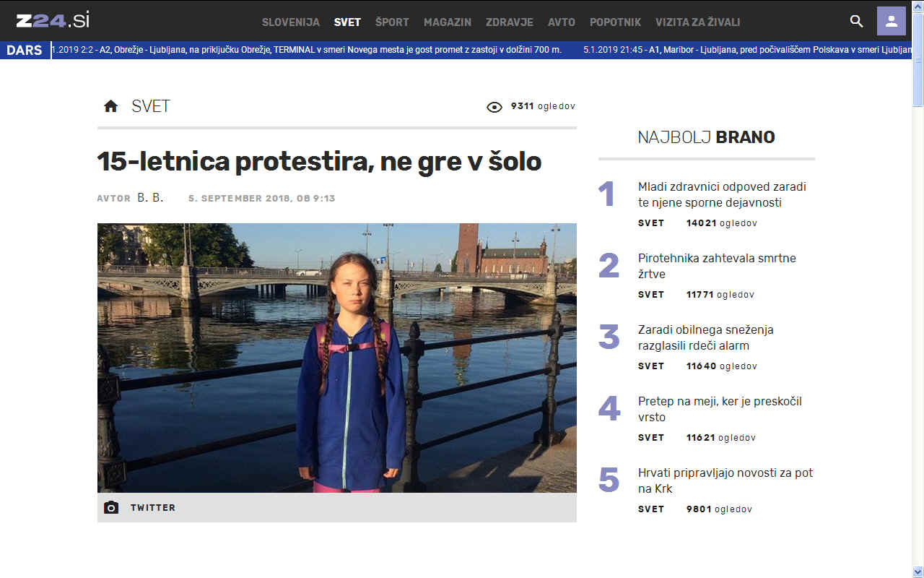924x578 pixels.
Task: Click the TWITTER photo credit
Action: [153, 508]
